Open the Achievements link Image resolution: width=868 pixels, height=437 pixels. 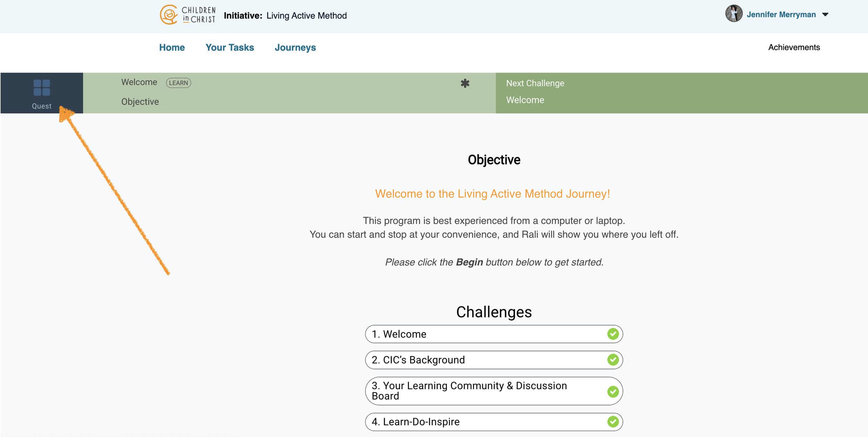point(794,48)
